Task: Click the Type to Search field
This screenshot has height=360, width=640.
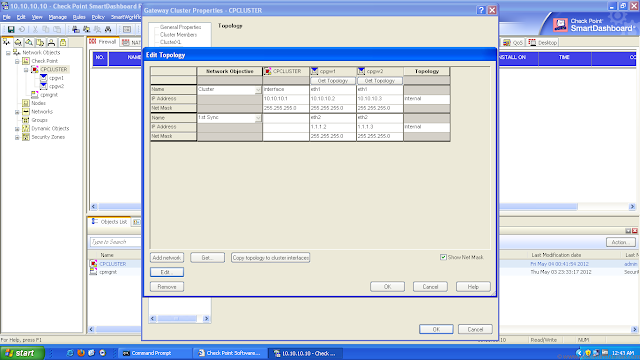Action: click(115, 242)
